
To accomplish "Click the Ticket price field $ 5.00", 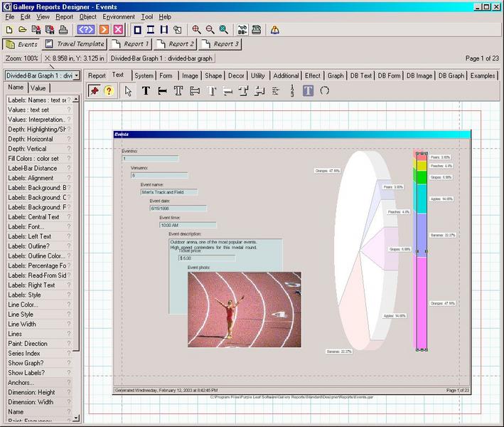I will coord(207,258).
